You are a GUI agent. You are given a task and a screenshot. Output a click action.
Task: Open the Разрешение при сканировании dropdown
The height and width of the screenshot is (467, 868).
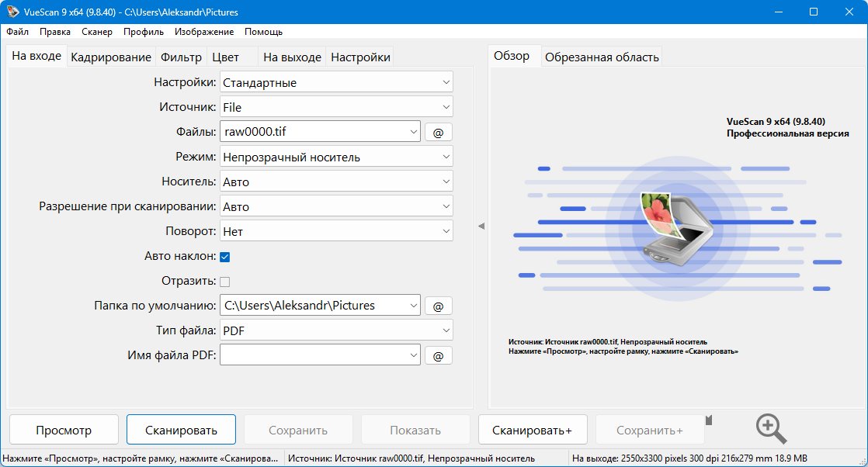[336, 206]
